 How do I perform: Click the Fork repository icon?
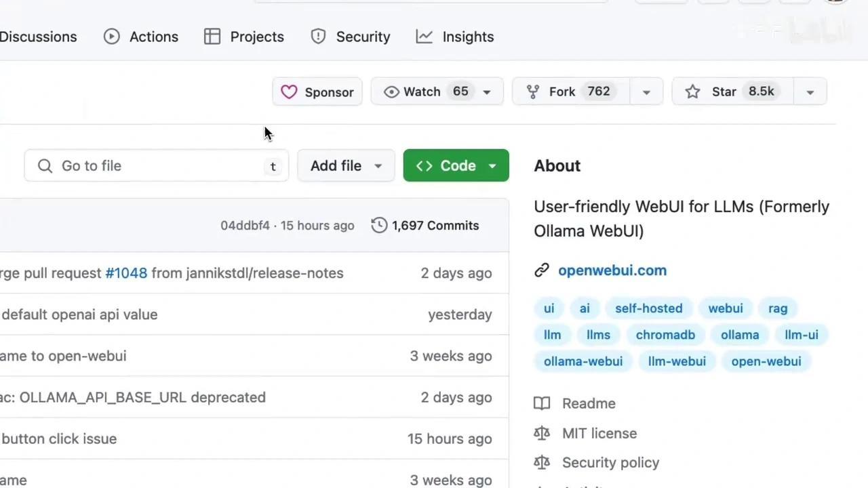click(533, 91)
